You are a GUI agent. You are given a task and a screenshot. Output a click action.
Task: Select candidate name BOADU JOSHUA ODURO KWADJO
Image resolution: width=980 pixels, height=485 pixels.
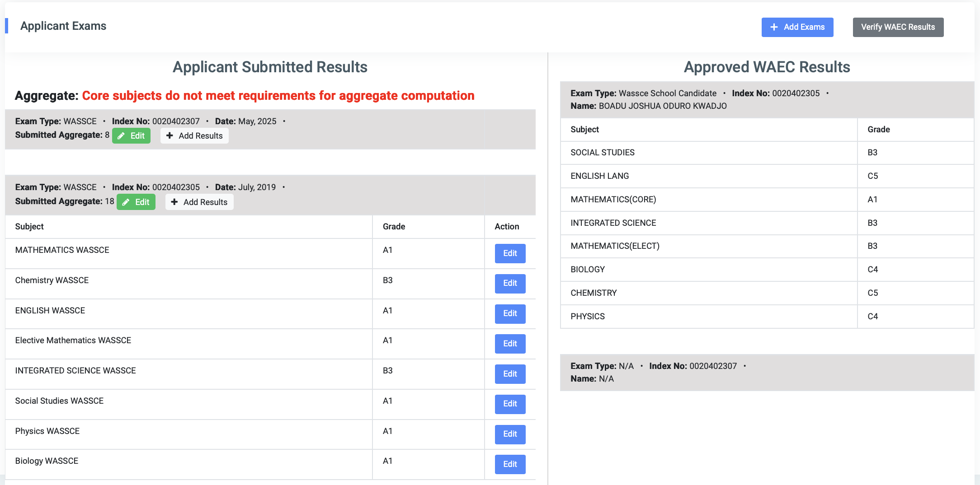[x=663, y=106]
